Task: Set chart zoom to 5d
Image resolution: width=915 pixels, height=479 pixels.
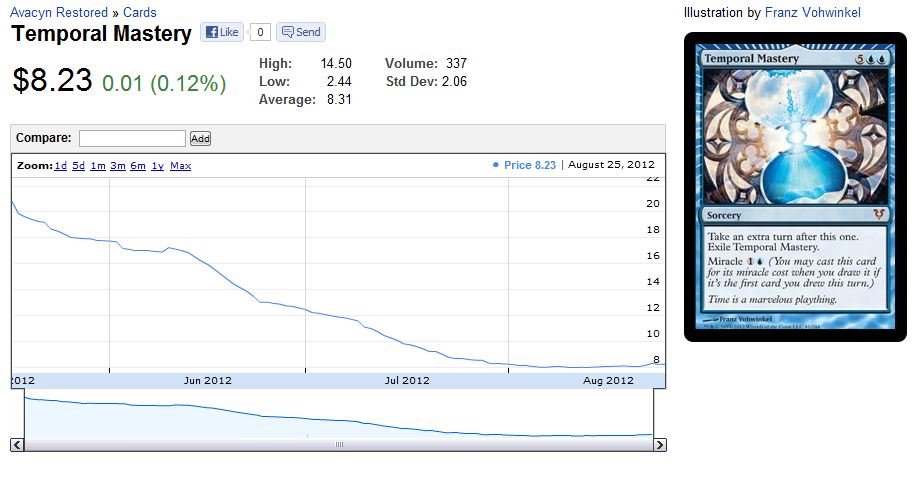Action: click(x=78, y=166)
